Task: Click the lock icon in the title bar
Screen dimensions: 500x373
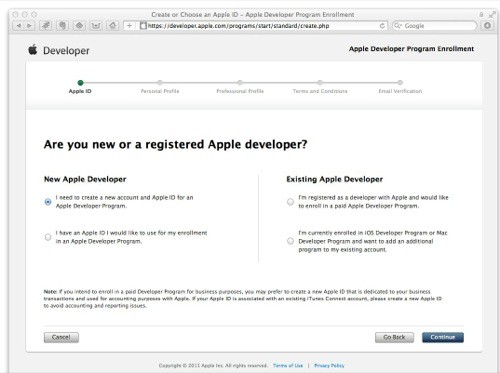Action: [x=481, y=14]
